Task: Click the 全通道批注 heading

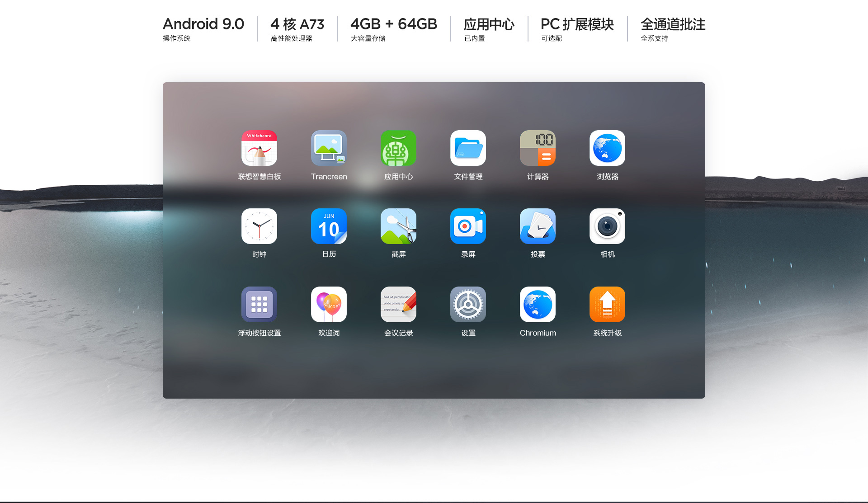Action: (x=673, y=24)
